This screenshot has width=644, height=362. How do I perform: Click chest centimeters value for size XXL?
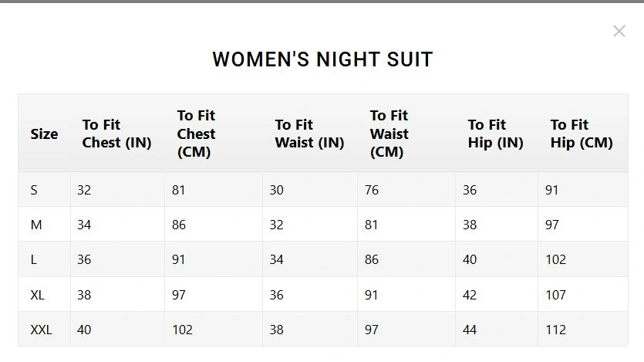(182, 330)
